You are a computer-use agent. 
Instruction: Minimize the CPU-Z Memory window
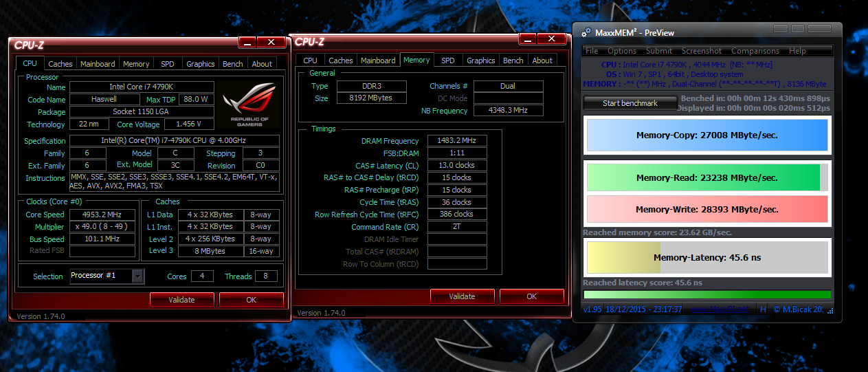point(527,39)
